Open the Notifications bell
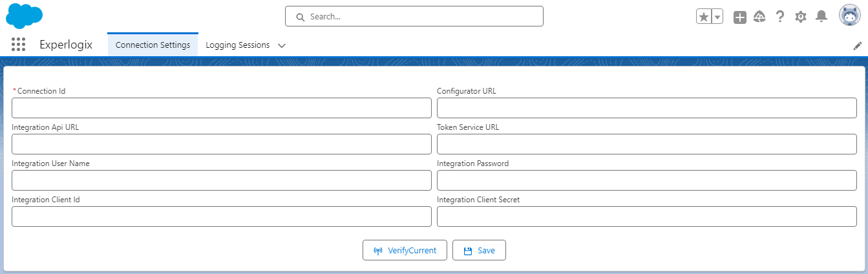Viewport: 868px width, 274px height. coord(821,16)
